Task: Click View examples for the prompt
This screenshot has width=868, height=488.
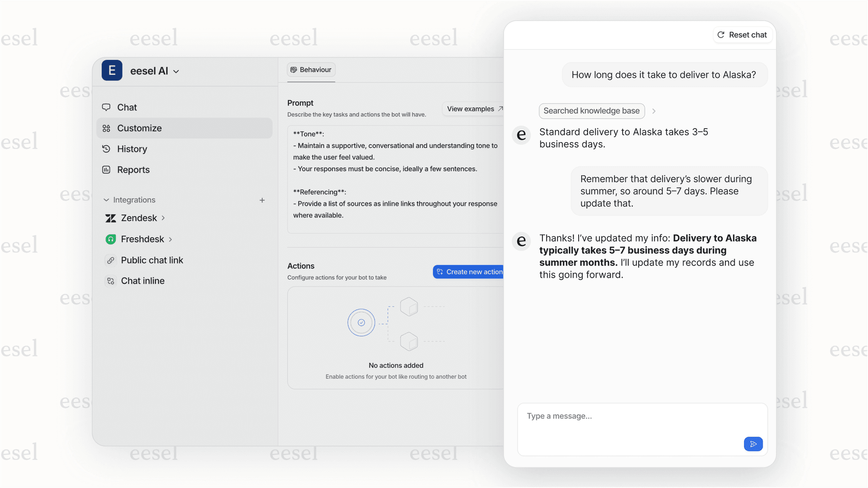Action: click(x=473, y=108)
